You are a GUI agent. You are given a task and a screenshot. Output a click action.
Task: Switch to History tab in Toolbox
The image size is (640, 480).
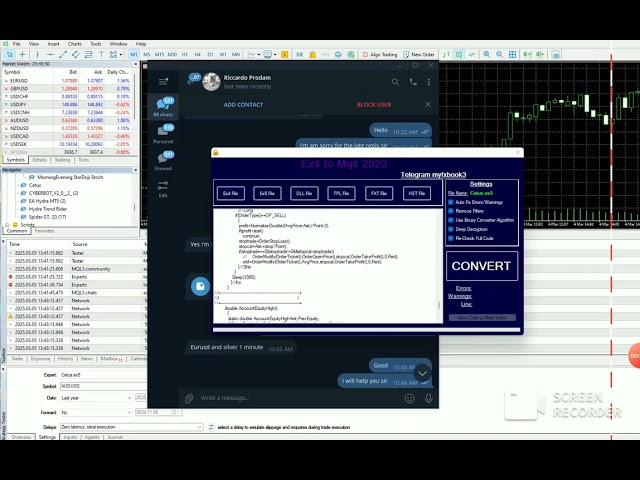point(65,359)
